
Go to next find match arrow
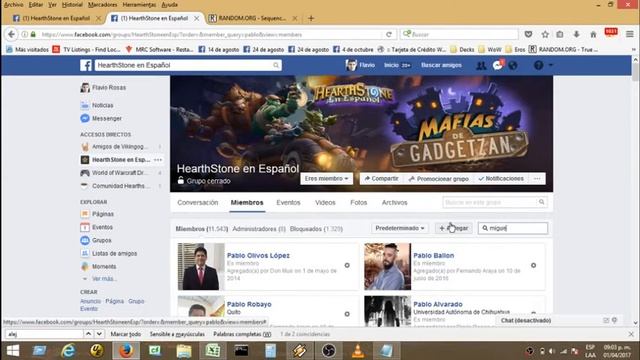(x=99, y=334)
